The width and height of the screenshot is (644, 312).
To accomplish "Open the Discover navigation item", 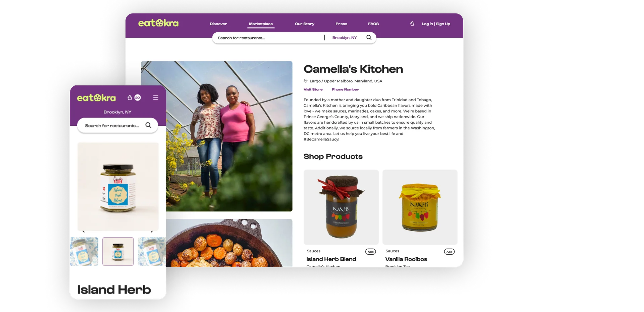I will (218, 24).
